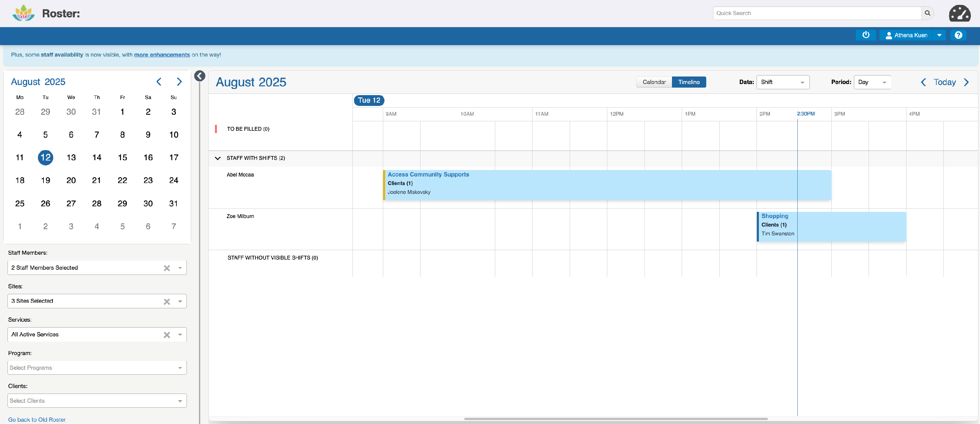Switch to Timeline view

click(x=689, y=82)
